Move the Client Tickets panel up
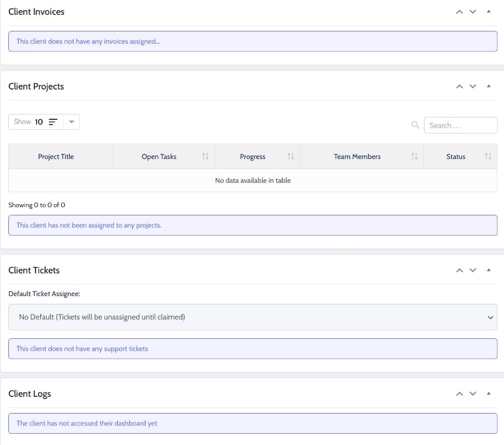Screen dimensions: 504x445 [x=459, y=270]
